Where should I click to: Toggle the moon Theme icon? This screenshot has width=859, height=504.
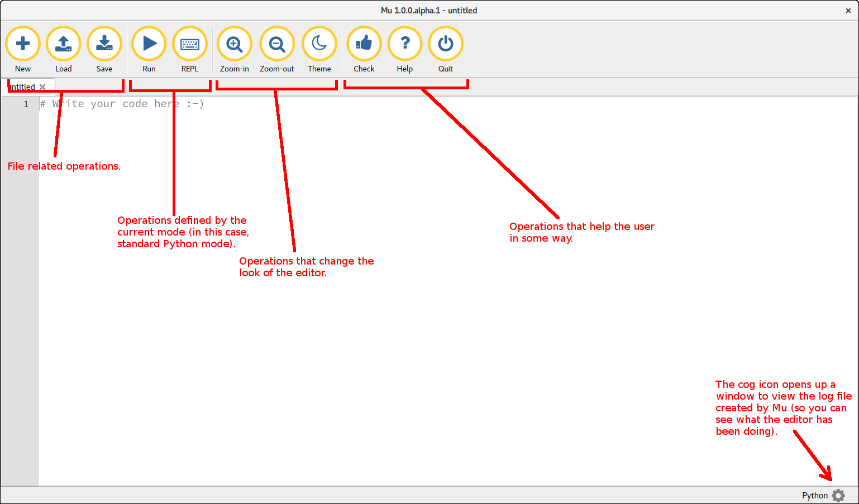[x=319, y=44]
